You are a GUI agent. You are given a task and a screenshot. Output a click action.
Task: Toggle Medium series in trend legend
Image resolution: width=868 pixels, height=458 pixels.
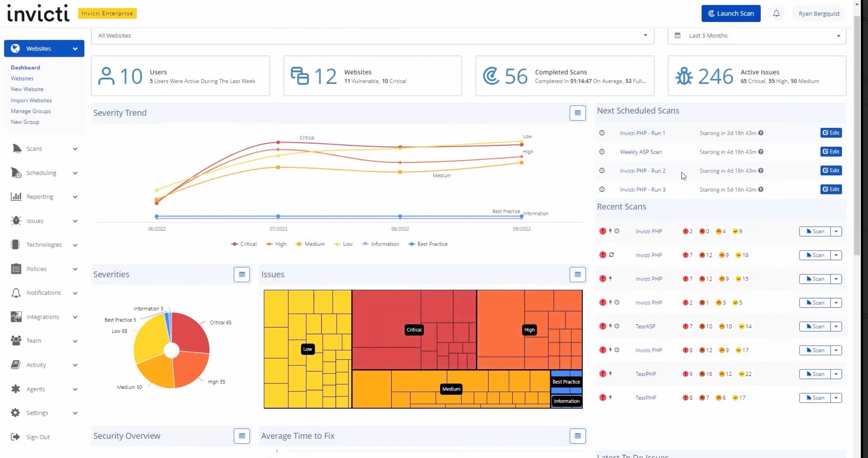[310, 244]
